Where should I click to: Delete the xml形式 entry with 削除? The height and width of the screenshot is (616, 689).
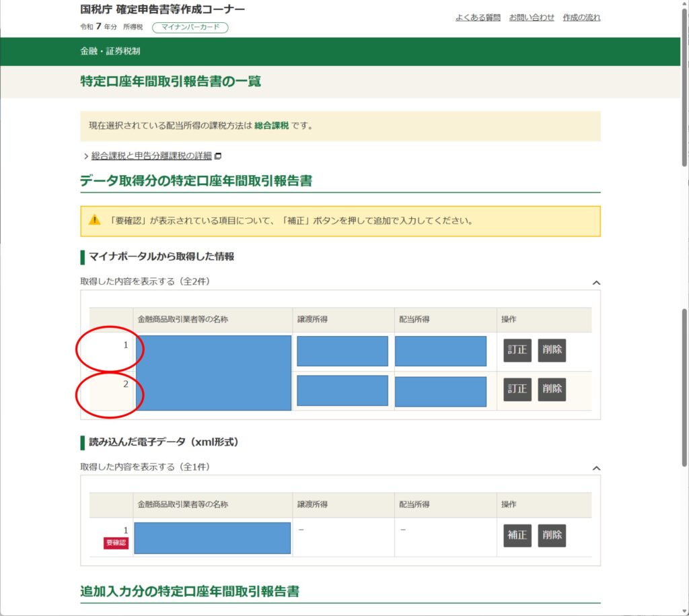tap(552, 535)
